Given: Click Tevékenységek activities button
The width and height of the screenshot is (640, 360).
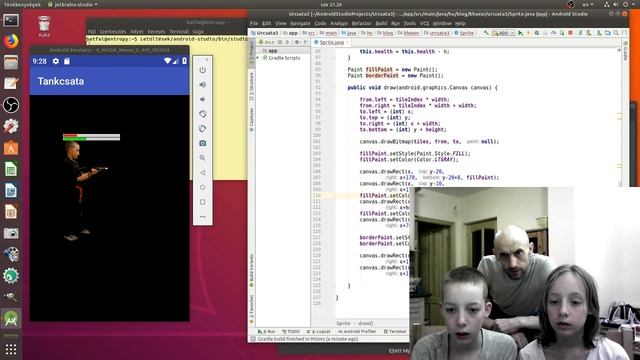Looking at the screenshot, I should tap(22, 4).
